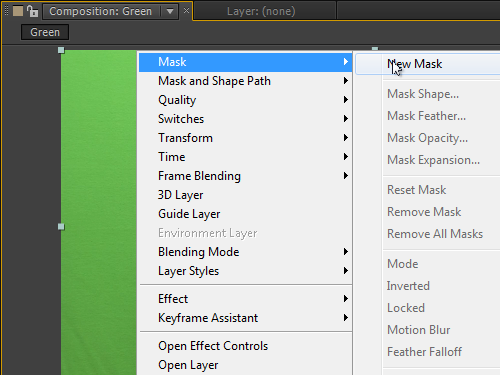Image resolution: width=500 pixels, height=375 pixels.
Task: Click the Green breadcrumb button
Action: (45, 32)
